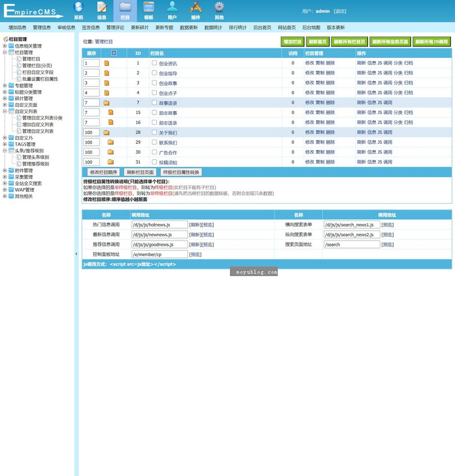Collapse the 头条/推荐级别 tree node

[5, 151]
